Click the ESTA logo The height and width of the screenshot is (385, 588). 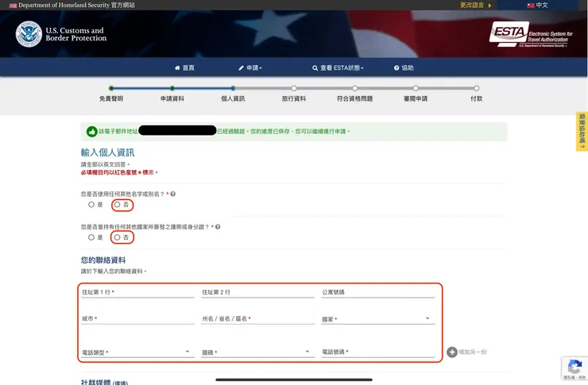[x=531, y=34]
